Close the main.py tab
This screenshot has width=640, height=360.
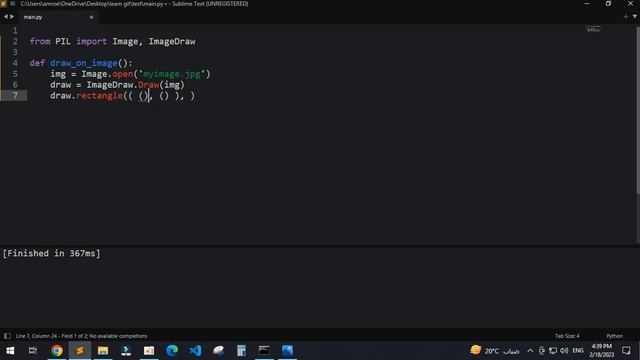pyautogui.click(x=91, y=17)
